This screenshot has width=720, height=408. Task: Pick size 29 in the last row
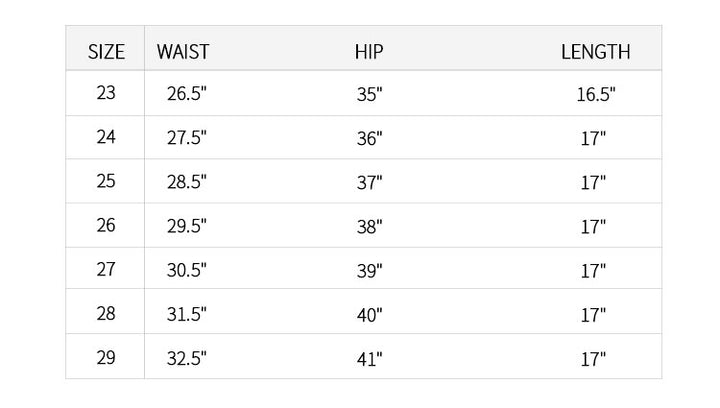click(x=106, y=357)
